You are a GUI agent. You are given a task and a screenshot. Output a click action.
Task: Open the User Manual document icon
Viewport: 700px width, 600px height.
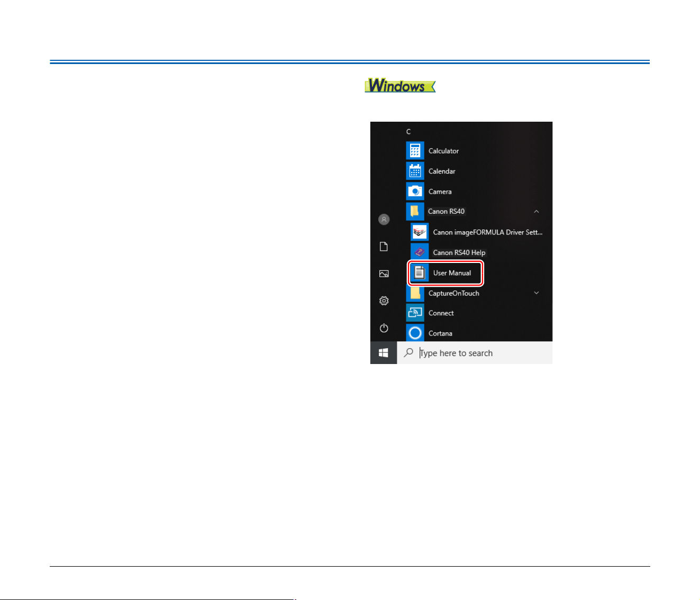(420, 272)
